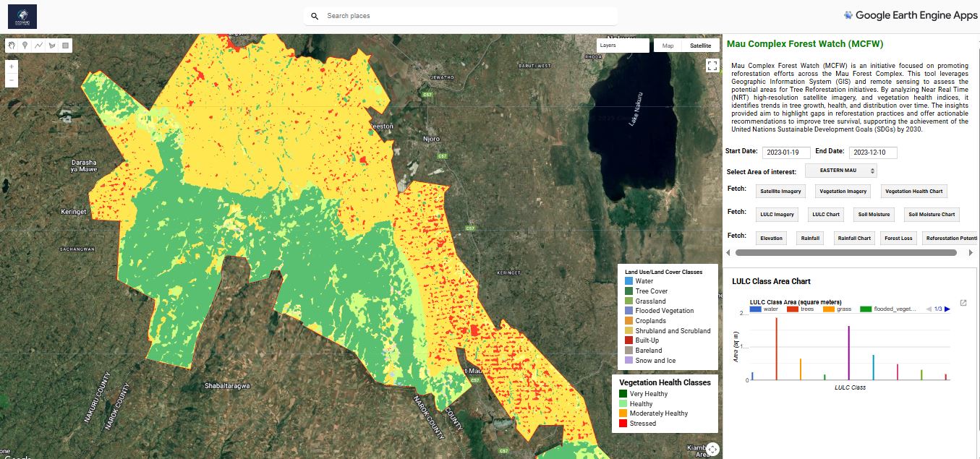Viewport: 980px width, 459px height.
Task: Click the Rainfall Chart button
Action: point(854,238)
